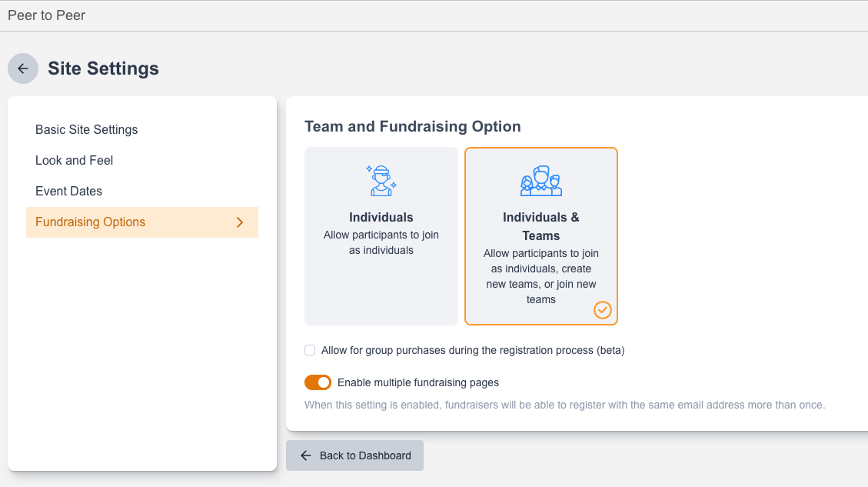868x487 pixels.
Task: Click the orange checkmark circle on selected card
Action: tap(602, 310)
